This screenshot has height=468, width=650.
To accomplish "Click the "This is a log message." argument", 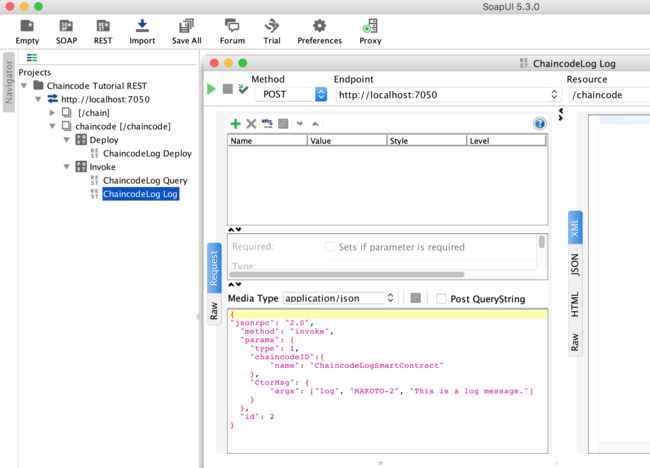I will pyautogui.click(x=469, y=391).
